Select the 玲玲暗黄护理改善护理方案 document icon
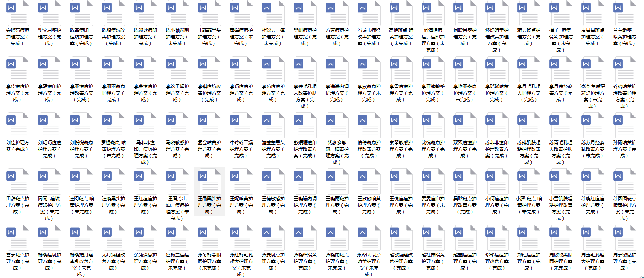 click(624, 69)
